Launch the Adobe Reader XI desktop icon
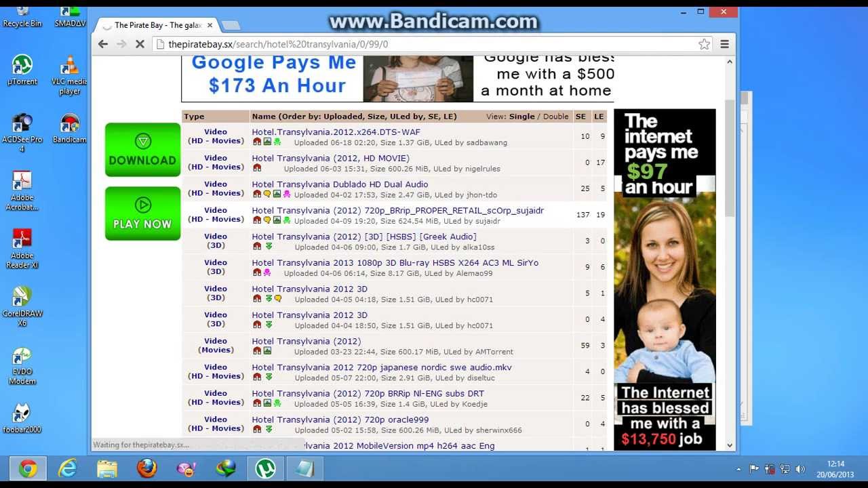The height and width of the screenshot is (488, 868). tap(22, 249)
